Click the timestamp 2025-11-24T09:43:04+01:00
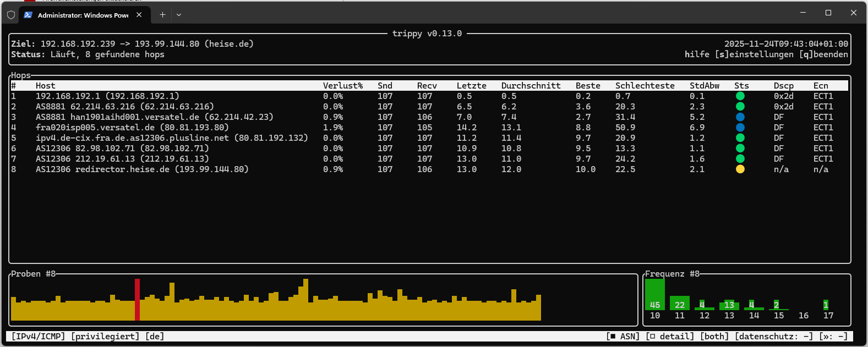868x347 pixels. tap(786, 43)
